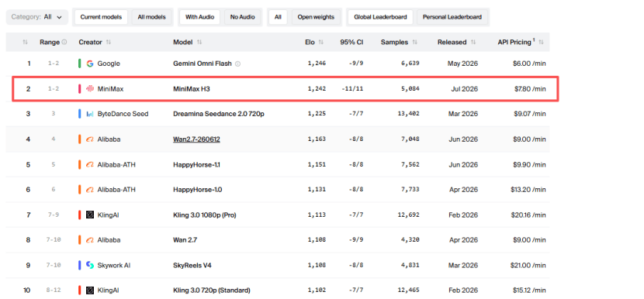Click the Google logo icon
644x299 pixels.
(90, 64)
